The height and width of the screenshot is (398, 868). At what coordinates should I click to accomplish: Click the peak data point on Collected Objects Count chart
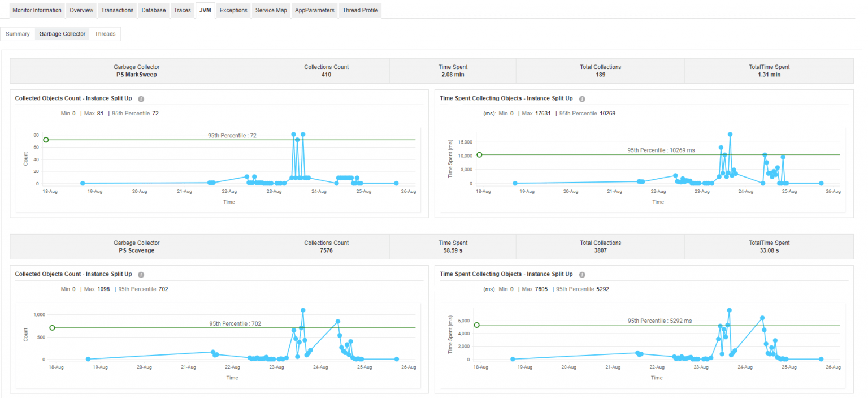click(293, 135)
